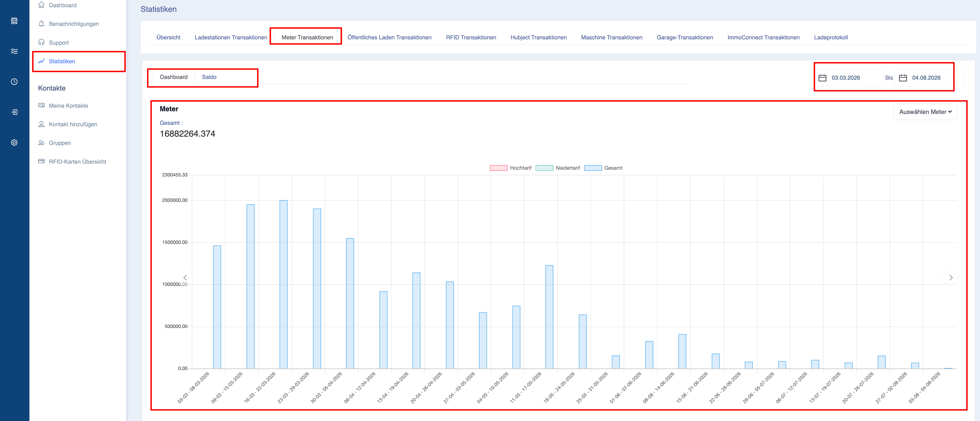Open the waves icon in the blue rail
Viewport: 980px width, 421px height.
(14, 51)
